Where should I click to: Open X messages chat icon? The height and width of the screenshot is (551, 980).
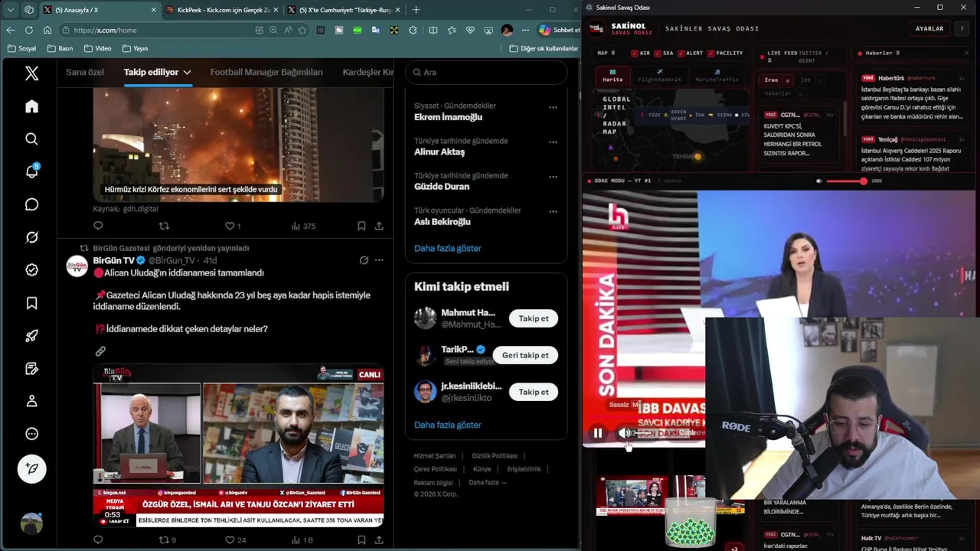(31, 204)
